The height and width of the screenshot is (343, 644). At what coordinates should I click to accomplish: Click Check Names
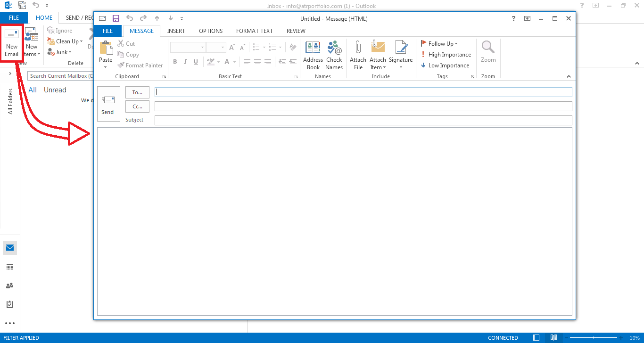(334, 55)
